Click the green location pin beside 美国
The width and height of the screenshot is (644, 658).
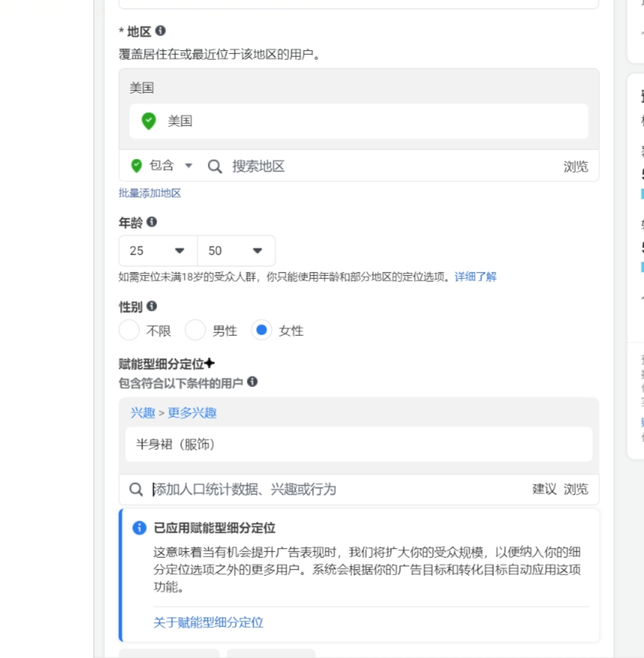coord(149,121)
